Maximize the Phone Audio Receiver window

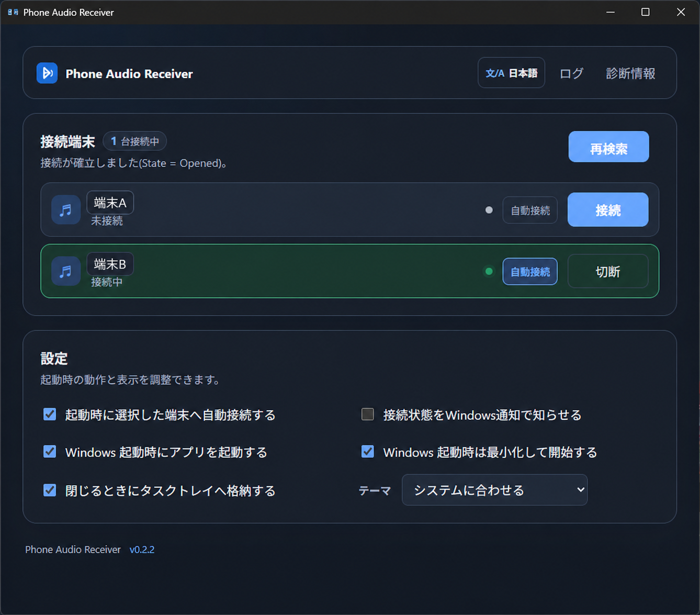pos(646,12)
